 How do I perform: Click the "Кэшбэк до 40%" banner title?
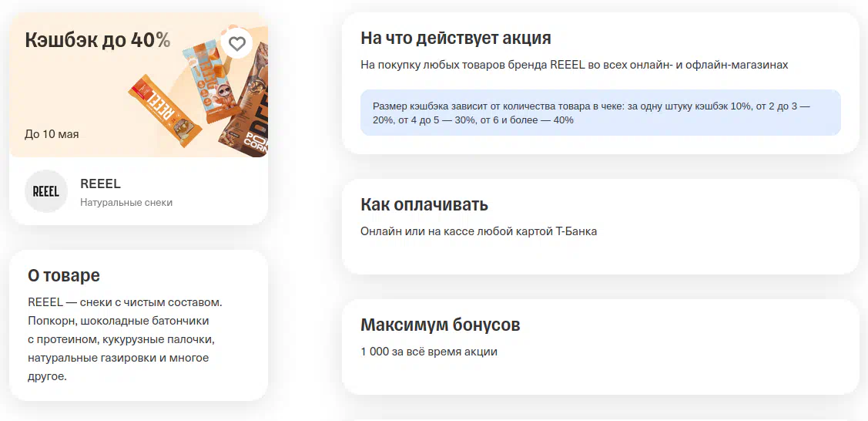(x=98, y=40)
